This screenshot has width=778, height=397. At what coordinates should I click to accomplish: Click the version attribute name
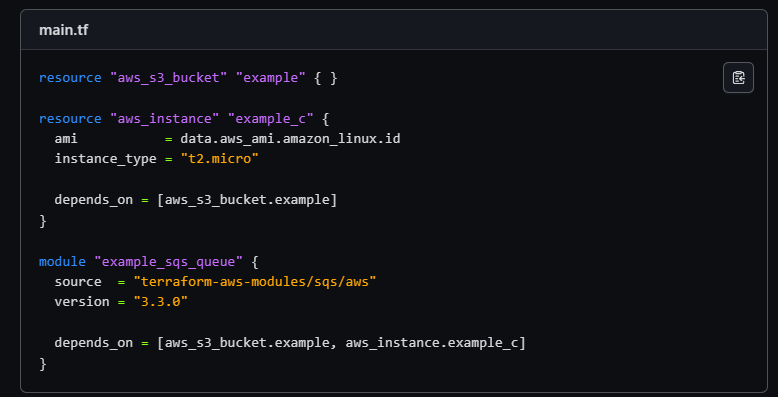coord(82,302)
